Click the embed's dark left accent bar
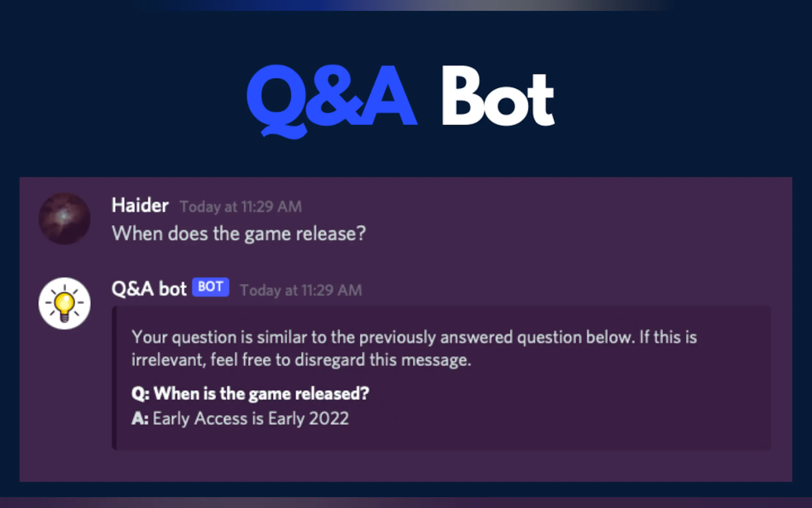 tap(114, 378)
